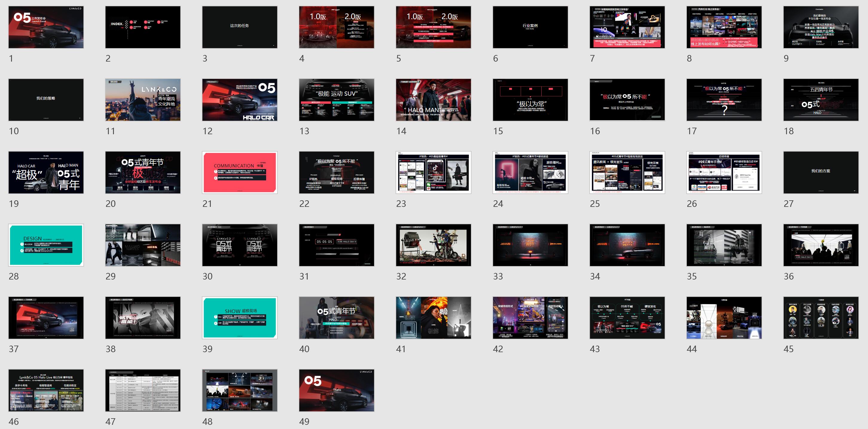Open slide 12 HALO CAR product thumbnail
The width and height of the screenshot is (868, 429).
click(x=239, y=100)
